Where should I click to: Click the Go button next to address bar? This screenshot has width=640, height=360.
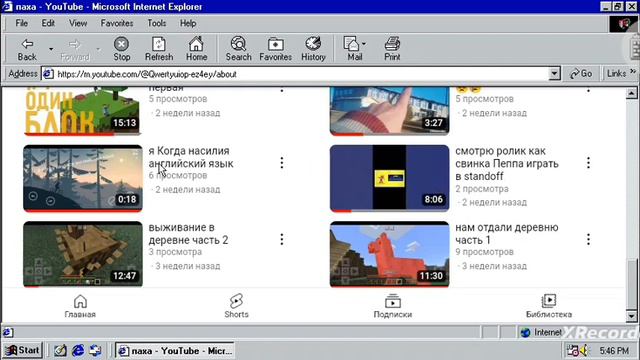(x=581, y=73)
